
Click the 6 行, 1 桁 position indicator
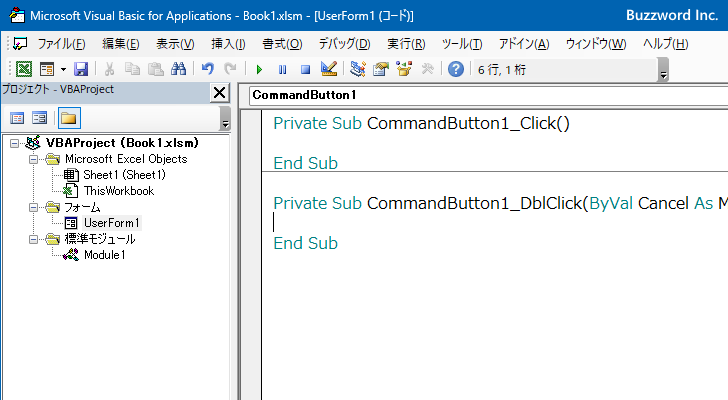502,70
